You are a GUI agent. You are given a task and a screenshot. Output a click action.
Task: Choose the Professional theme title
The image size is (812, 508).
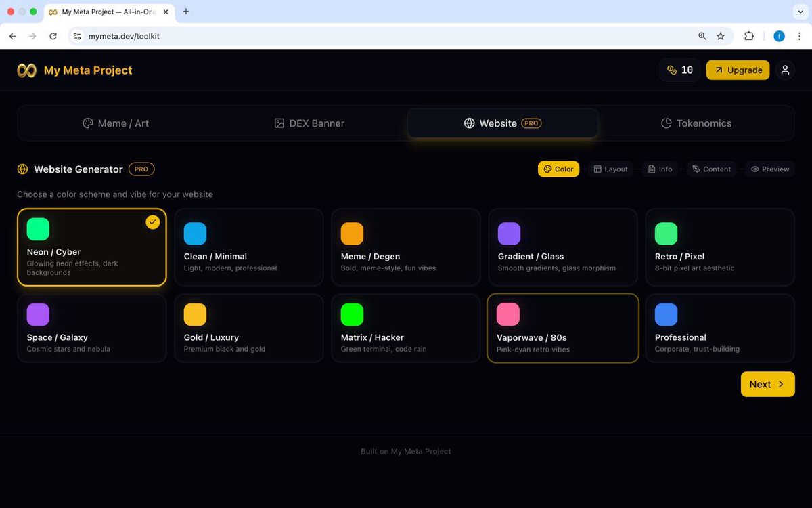[681, 337]
